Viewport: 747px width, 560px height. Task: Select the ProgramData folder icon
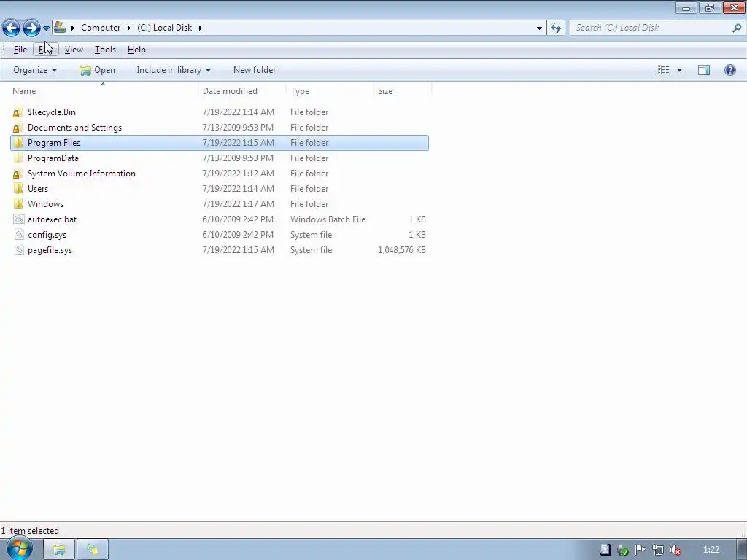click(x=18, y=158)
